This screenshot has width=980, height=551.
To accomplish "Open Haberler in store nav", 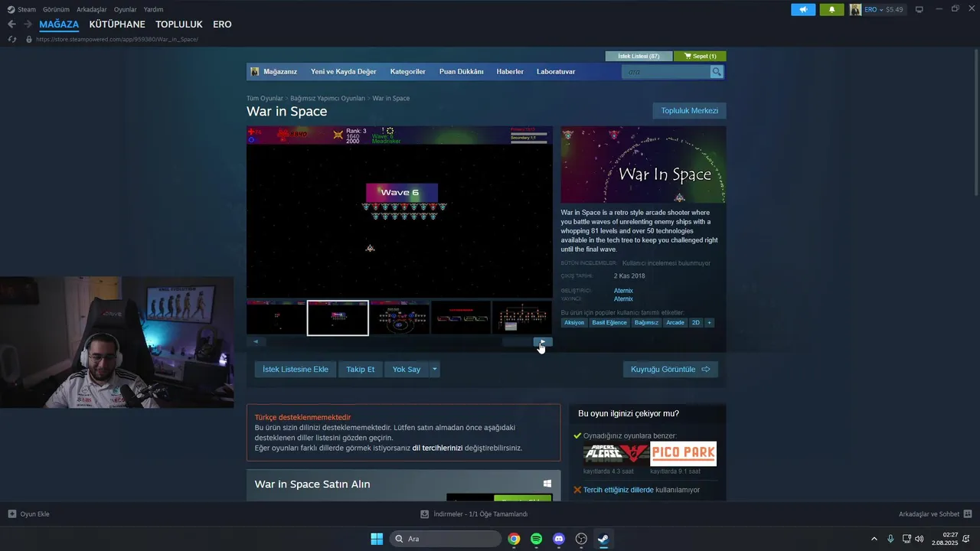I will pyautogui.click(x=510, y=71).
